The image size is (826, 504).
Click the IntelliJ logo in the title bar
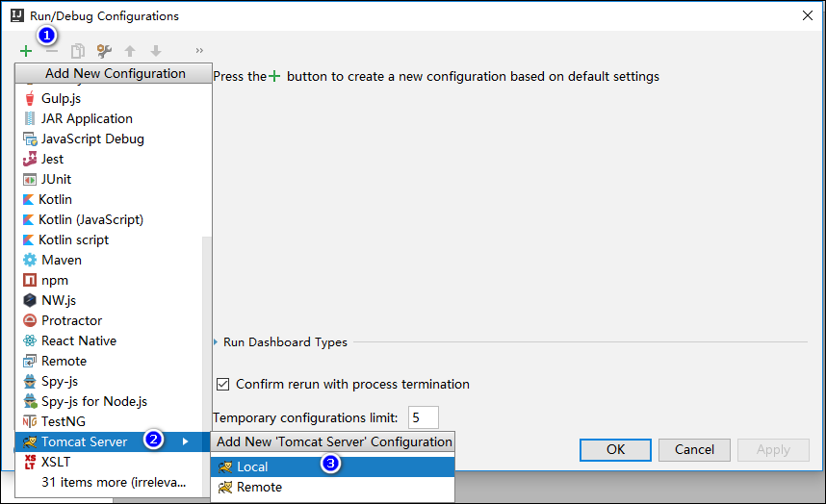point(17,15)
